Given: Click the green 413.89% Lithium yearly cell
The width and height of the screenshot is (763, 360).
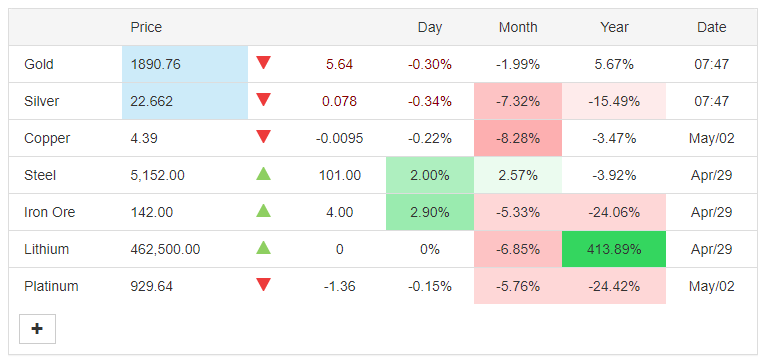Looking at the screenshot, I should point(614,249).
